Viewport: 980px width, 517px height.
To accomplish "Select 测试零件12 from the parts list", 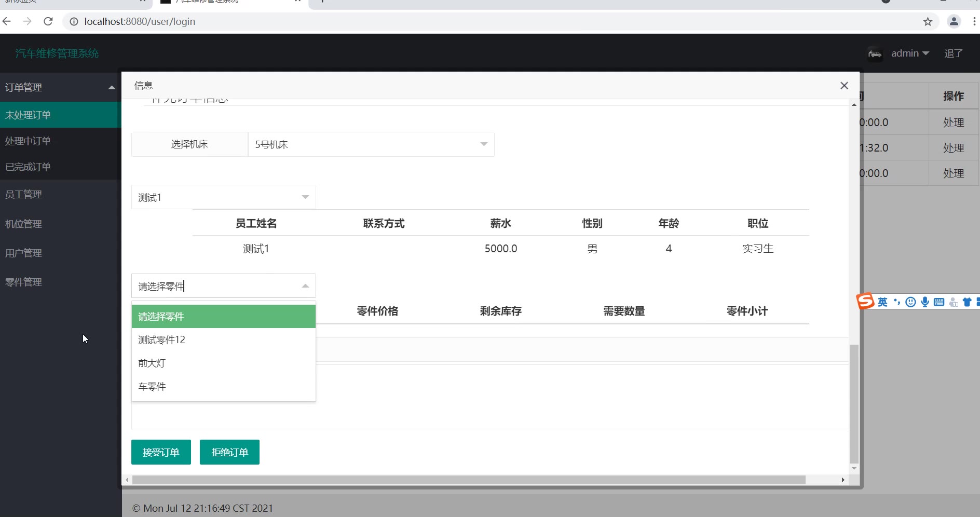I will [x=224, y=340].
